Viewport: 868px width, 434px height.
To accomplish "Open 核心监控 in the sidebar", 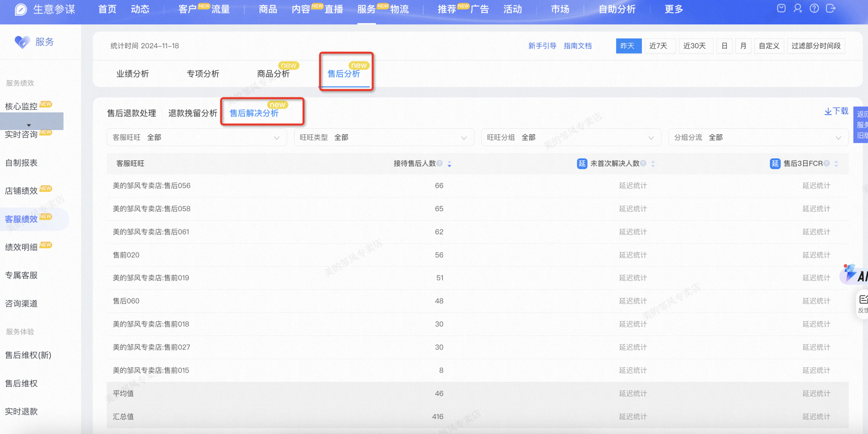I will coord(21,107).
